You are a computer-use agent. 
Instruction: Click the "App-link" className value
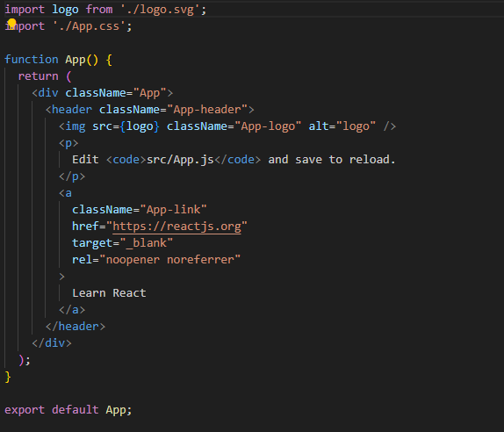pos(174,210)
